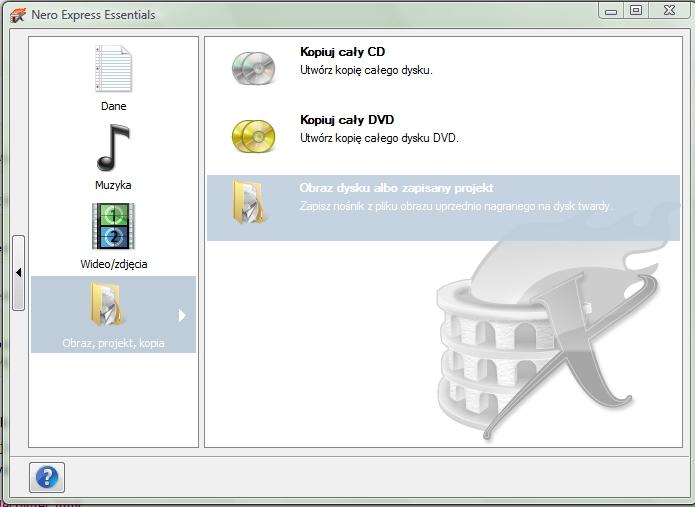This screenshot has width=695, height=507.
Task: Select the Dane document icon
Action: pos(113,69)
